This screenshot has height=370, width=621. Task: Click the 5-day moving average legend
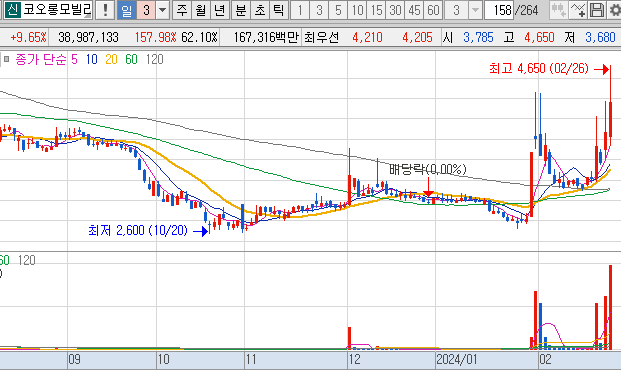74,59
